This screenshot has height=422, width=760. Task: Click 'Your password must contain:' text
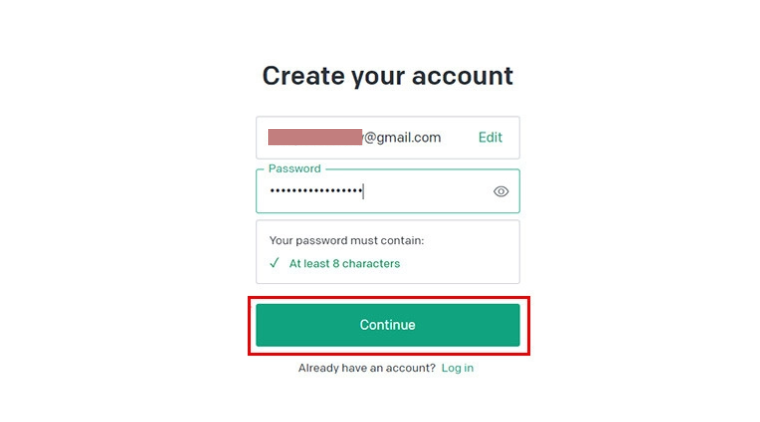(x=347, y=241)
